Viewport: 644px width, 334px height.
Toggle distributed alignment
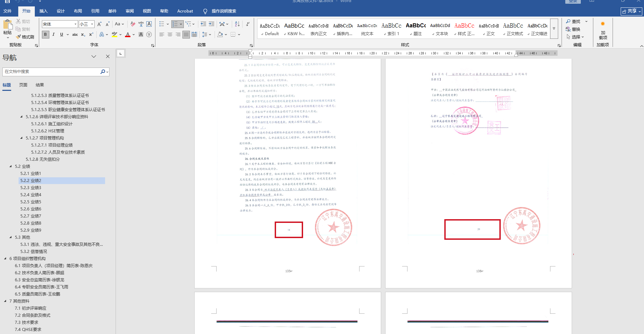click(x=194, y=34)
